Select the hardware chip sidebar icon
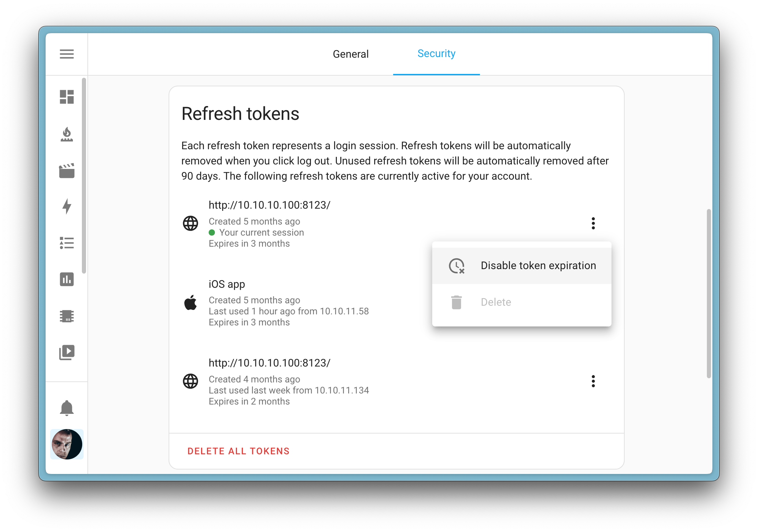Viewport: 758px width, 532px height. point(67,316)
